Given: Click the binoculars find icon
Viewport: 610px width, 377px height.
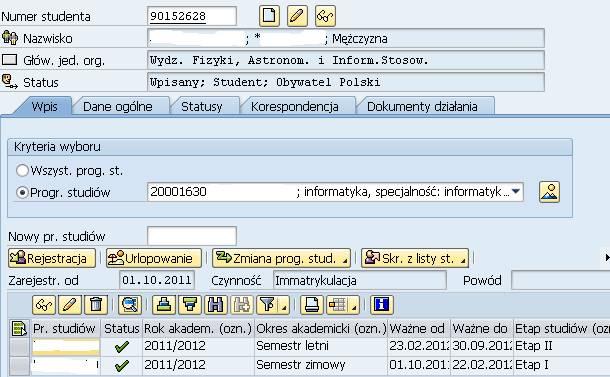Looking at the screenshot, I should pos(216,305).
